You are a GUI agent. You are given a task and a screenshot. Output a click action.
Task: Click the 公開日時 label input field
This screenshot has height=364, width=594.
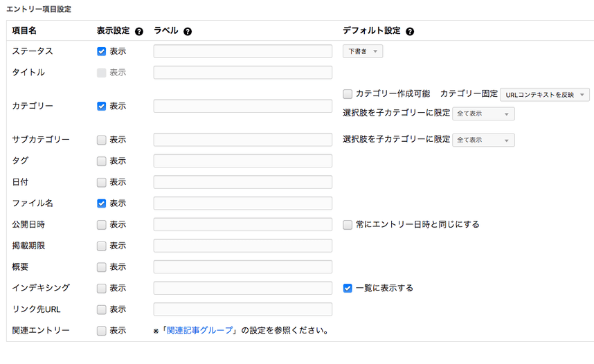pos(242,225)
